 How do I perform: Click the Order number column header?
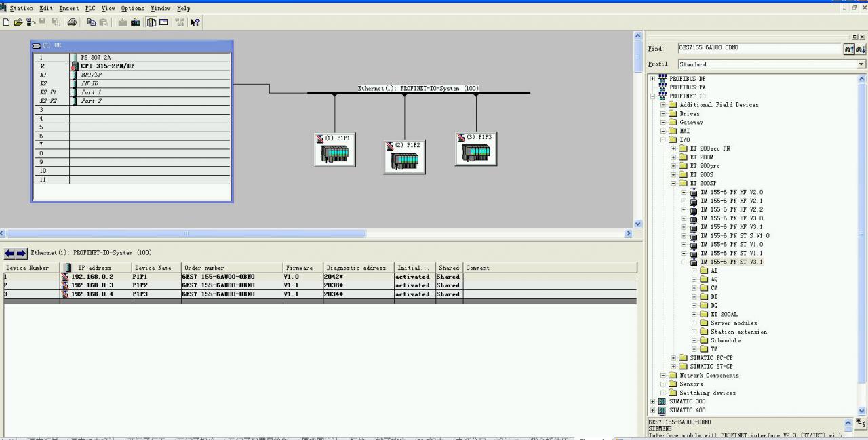point(231,268)
